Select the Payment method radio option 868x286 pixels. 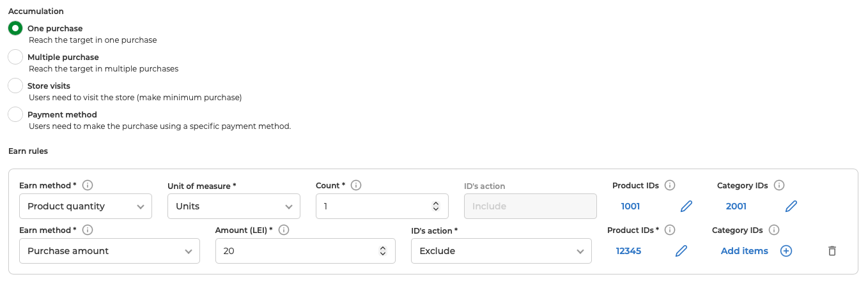15,115
